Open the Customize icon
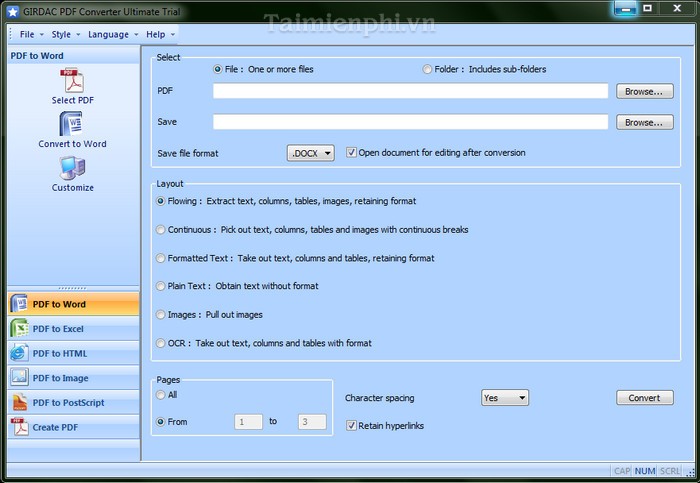Image resolution: width=700 pixels, height=483 pixels. click(72, 168)
